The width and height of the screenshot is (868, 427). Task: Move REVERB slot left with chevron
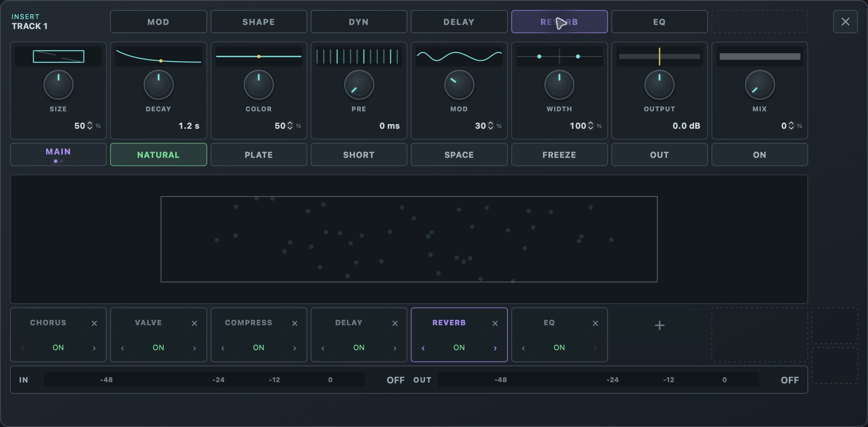423,348
